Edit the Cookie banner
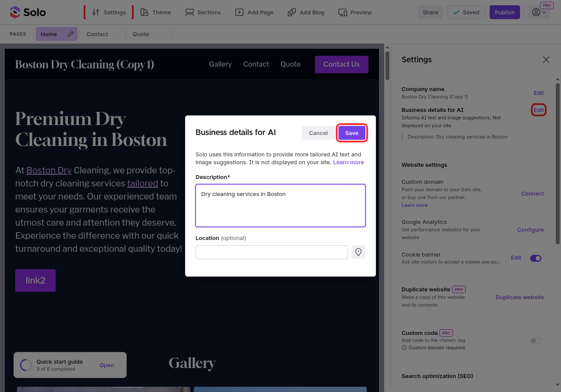Screen dimensions: 561x392 tap(516, 258)
